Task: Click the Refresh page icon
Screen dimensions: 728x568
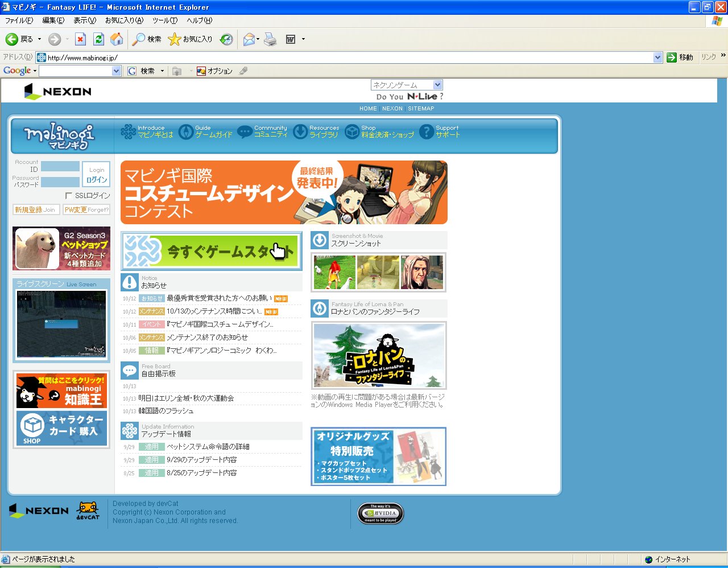Action: point(98,39)
